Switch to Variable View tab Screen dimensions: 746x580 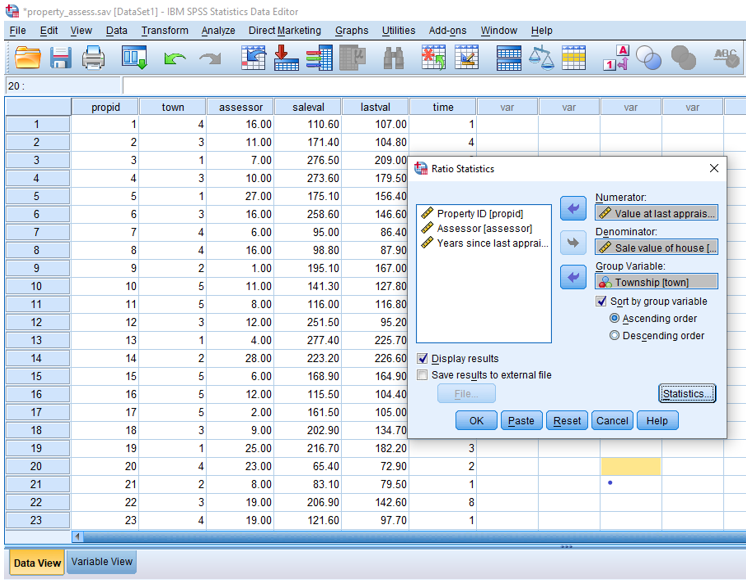point(102,562)
